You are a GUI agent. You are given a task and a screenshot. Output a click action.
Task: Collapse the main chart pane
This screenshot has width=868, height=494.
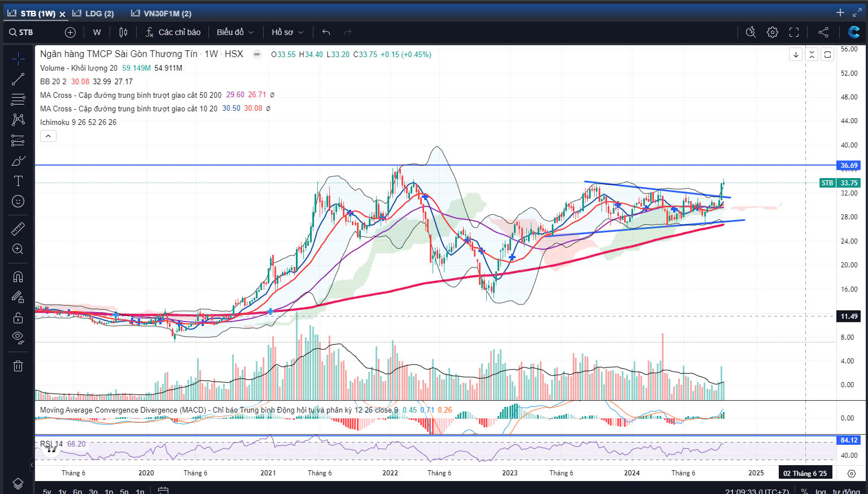(812, 54)
